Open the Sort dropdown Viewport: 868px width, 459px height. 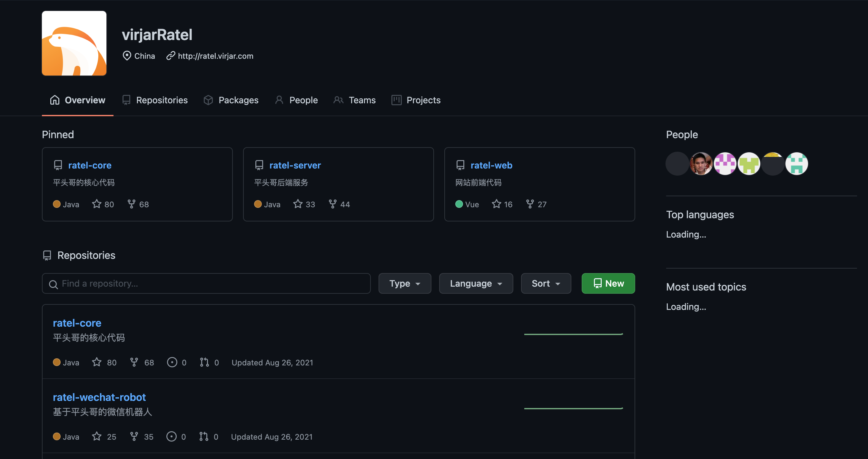(x=546, y=283)
